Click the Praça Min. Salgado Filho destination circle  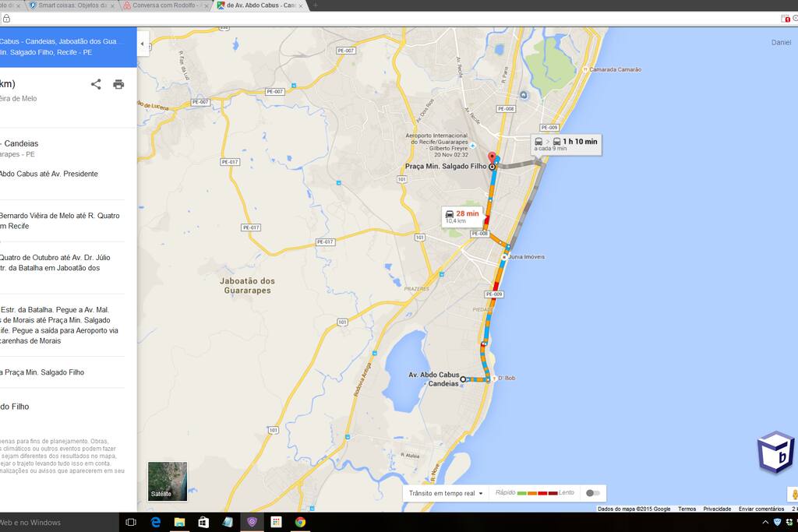(x=493, y=167)
